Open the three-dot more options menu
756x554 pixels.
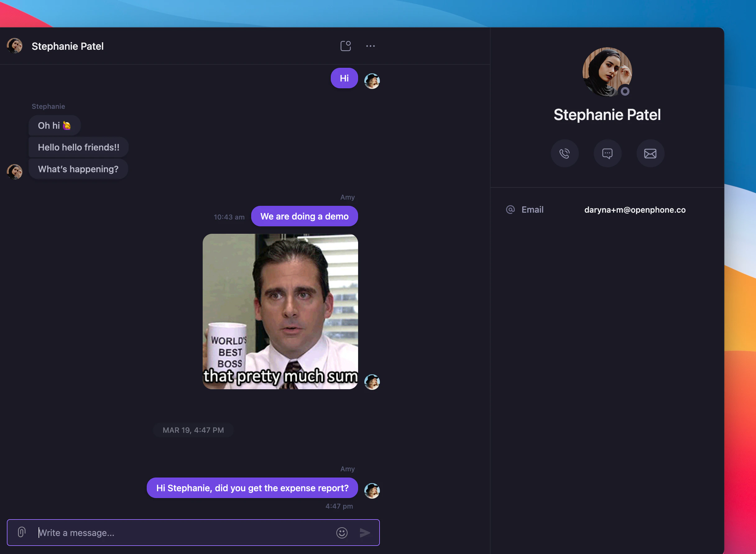tap(370, 46)
